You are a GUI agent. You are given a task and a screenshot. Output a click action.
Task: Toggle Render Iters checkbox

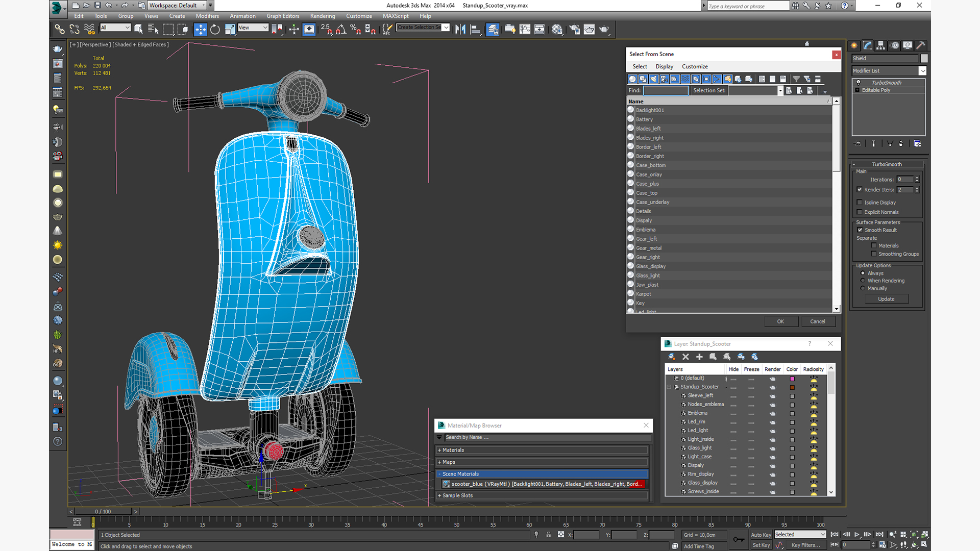pyautogui.click(x=860, y=189)
